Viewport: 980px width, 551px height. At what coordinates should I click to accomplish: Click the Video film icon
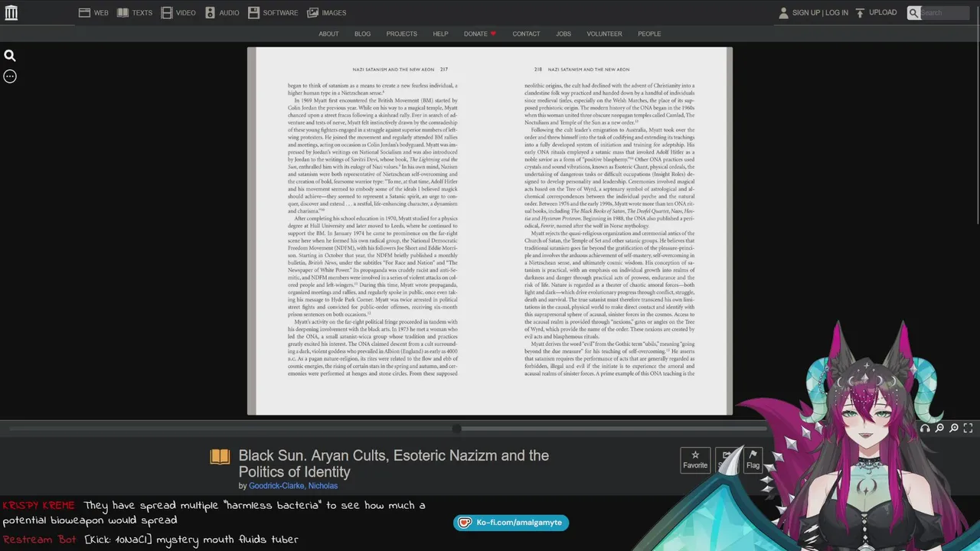click(x=166, y=13)
